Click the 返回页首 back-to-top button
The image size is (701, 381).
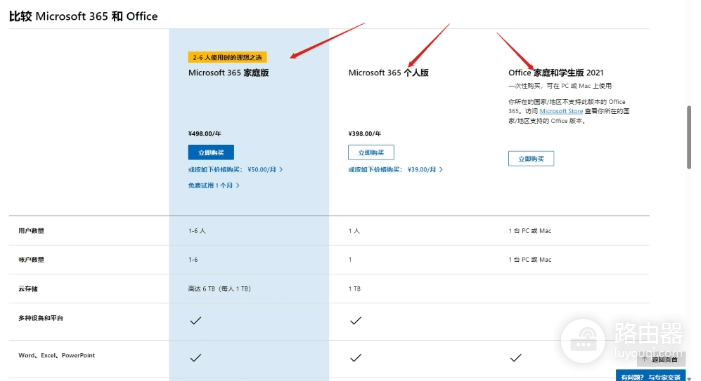661,360
